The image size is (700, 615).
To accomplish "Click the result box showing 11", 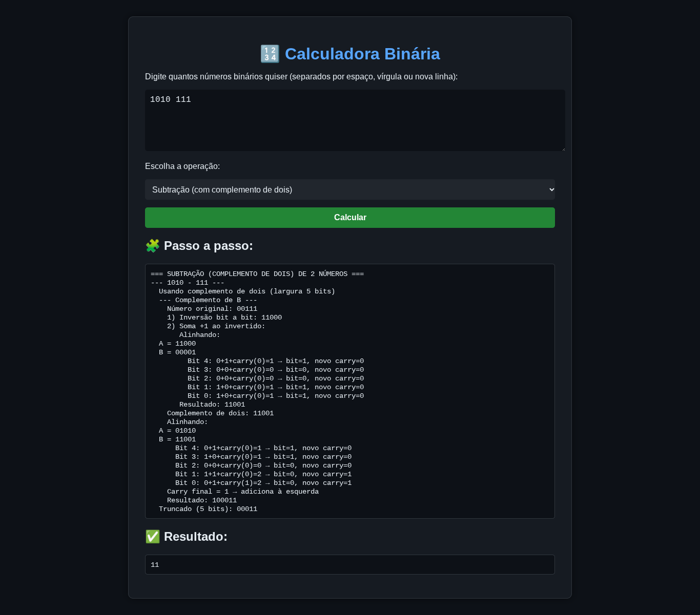I will click(350, 564).
